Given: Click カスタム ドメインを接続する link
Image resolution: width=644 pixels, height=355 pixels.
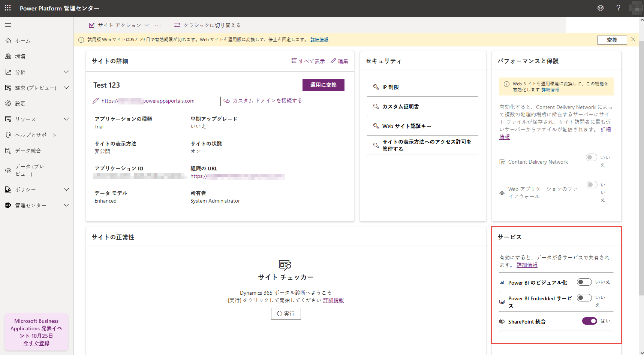Looking at the screenshot, I should tap(263, 101).
